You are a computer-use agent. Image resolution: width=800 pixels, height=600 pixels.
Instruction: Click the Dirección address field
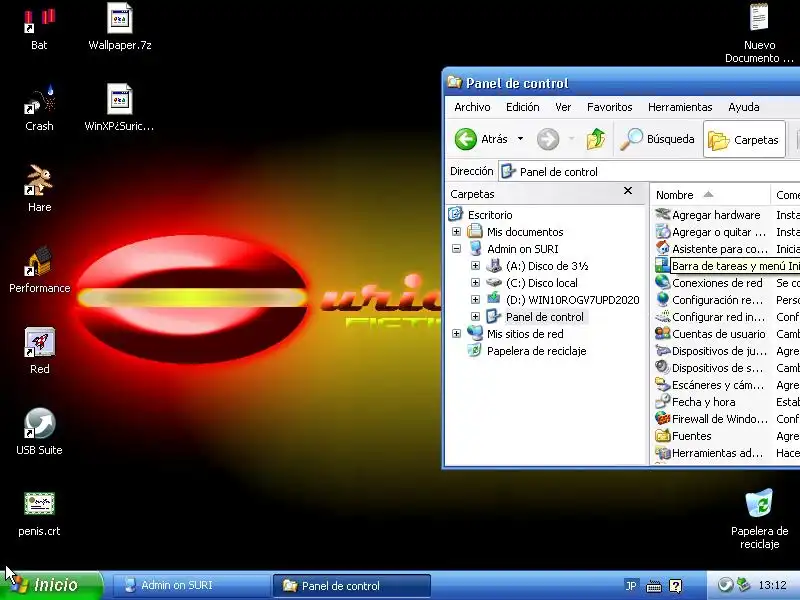click(x=649, y=172)
